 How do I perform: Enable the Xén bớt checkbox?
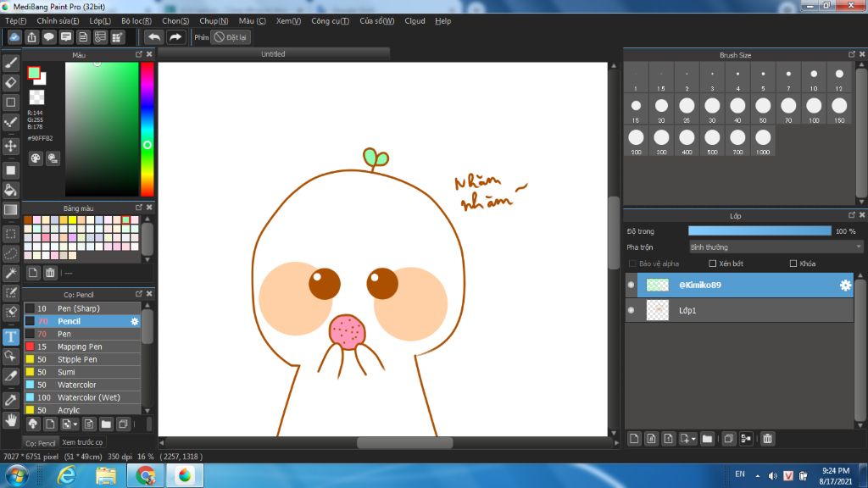tap(713, 263)
